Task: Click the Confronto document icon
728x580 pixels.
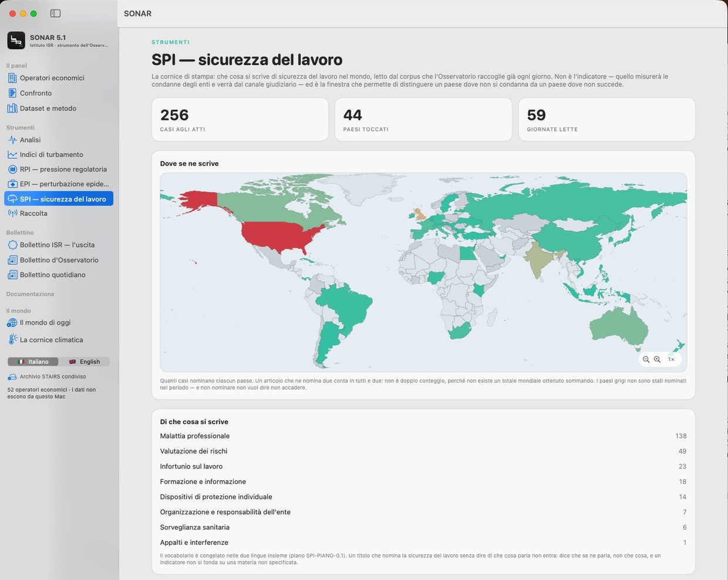Action: 12,93
